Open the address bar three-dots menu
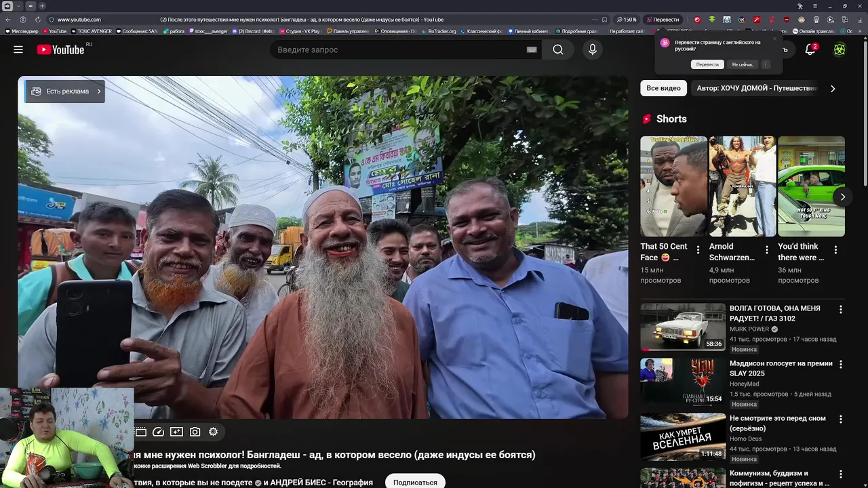Screen dimensions: 868x488 pos(595,20)
